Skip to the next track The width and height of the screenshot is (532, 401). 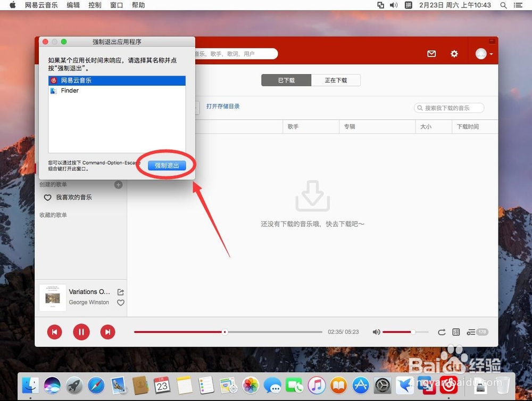point(107,332)
